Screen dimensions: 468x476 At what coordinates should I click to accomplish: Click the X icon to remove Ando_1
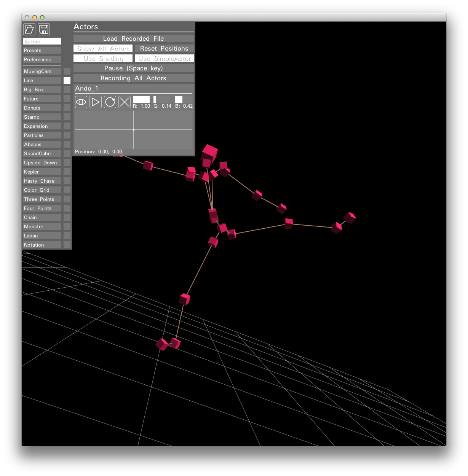click(x=125, y=102)
